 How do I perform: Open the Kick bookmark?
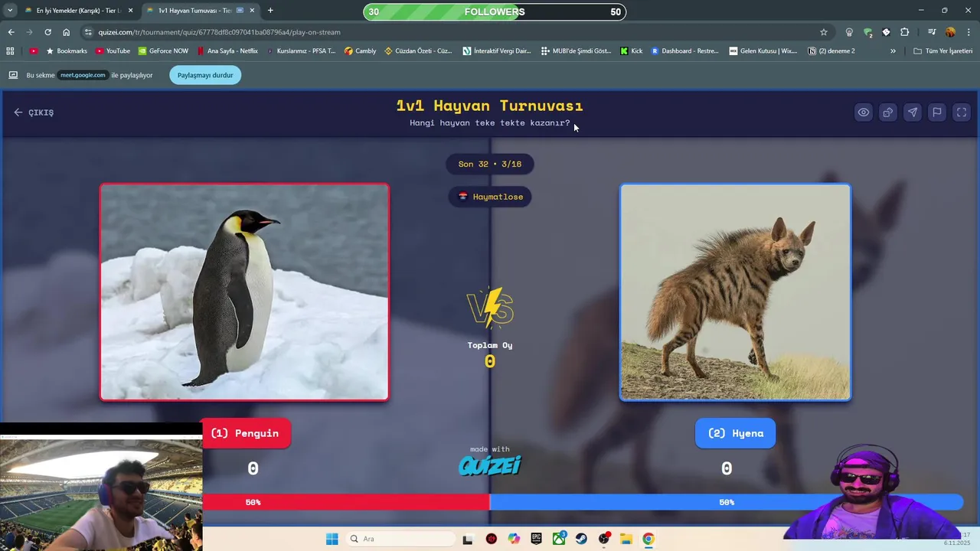click(x=631, y=51)
